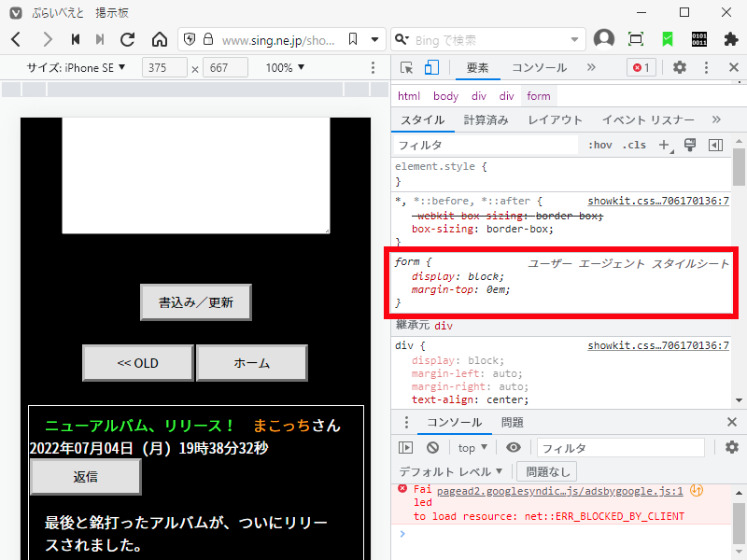Toggle the rendering emulations paintbrush icon
Image resolution: width=747 pixels, height=560 pixels.
click(x=690, y=145)
